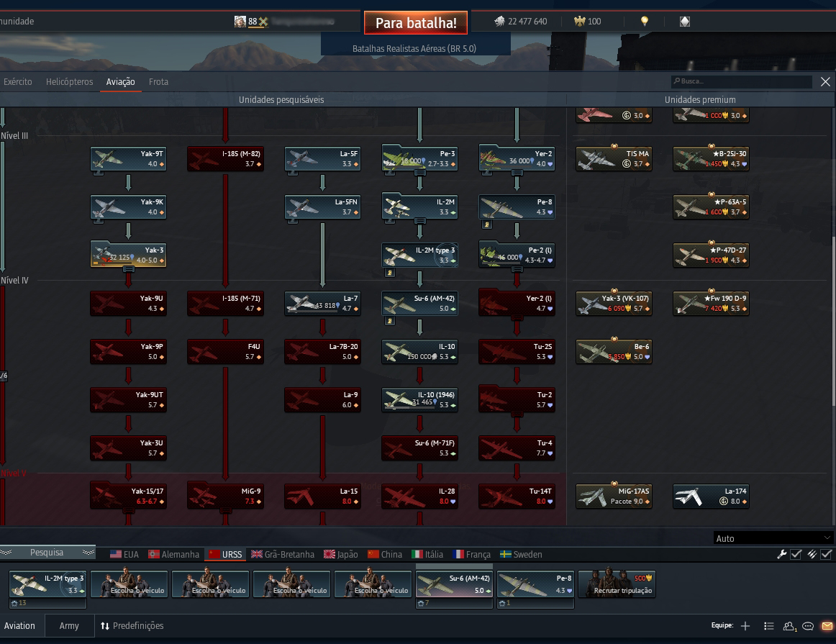The image size is (836, 644).
Task: Recruit crew via Recrutar tripulação
Action: 617,584
